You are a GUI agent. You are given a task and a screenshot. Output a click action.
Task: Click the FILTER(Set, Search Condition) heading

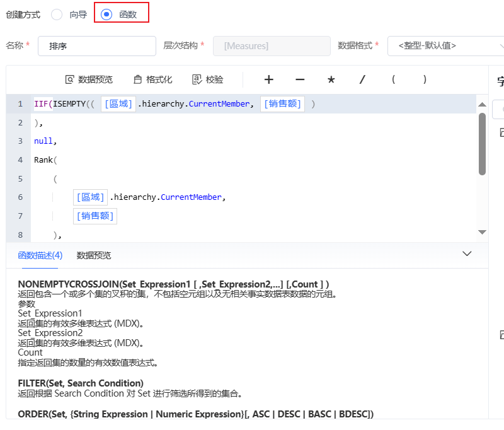[81, 383]
